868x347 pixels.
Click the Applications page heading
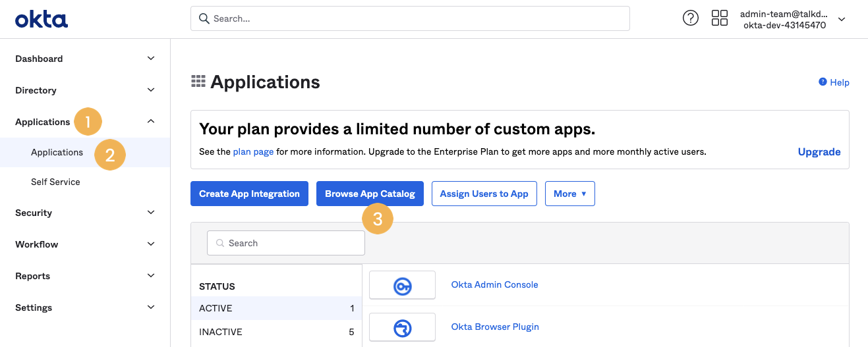pyautogui.click(x=265, y=82)
